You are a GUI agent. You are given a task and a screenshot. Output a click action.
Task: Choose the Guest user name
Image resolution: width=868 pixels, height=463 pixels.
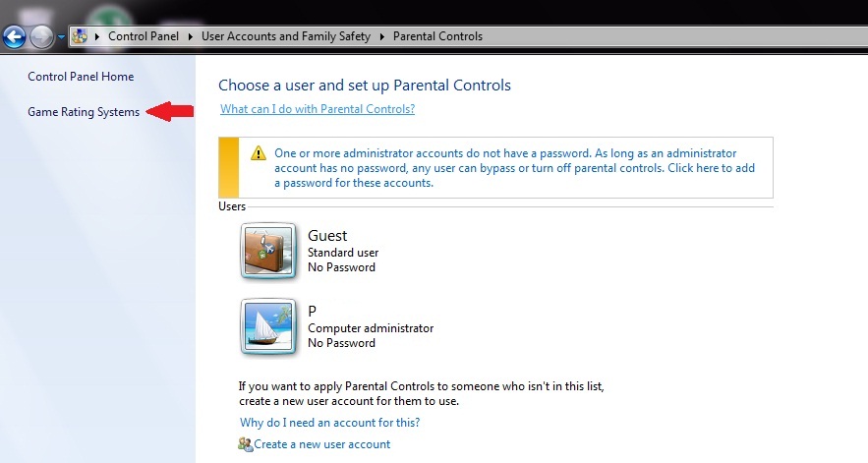point(327,236)
